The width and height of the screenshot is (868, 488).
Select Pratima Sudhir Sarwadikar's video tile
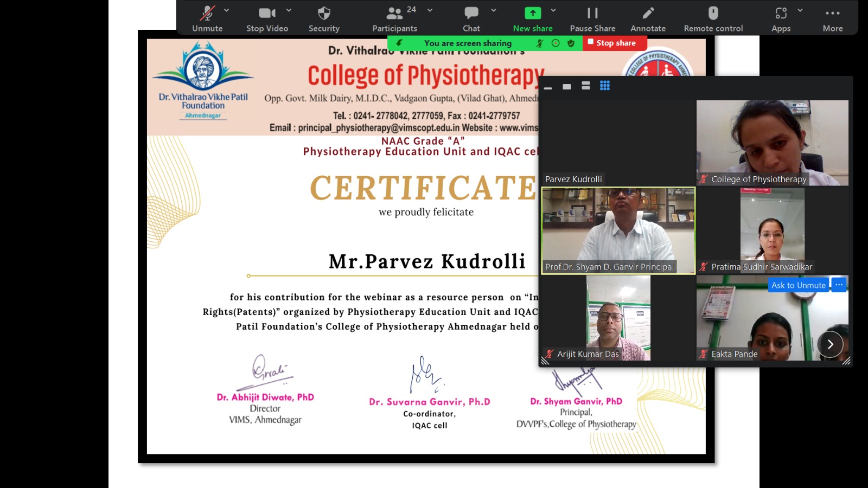[x=773, y=230]
